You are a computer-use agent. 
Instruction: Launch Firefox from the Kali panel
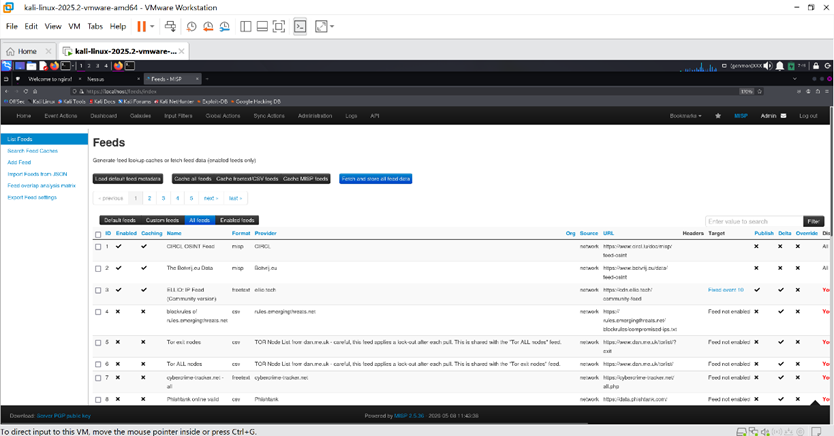point(54,66)
